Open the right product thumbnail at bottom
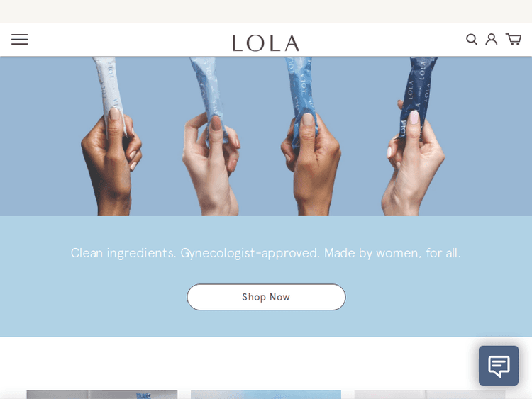The width and height of the screenshot is (532, 399). pyautogui.click(x=430, y=395)
